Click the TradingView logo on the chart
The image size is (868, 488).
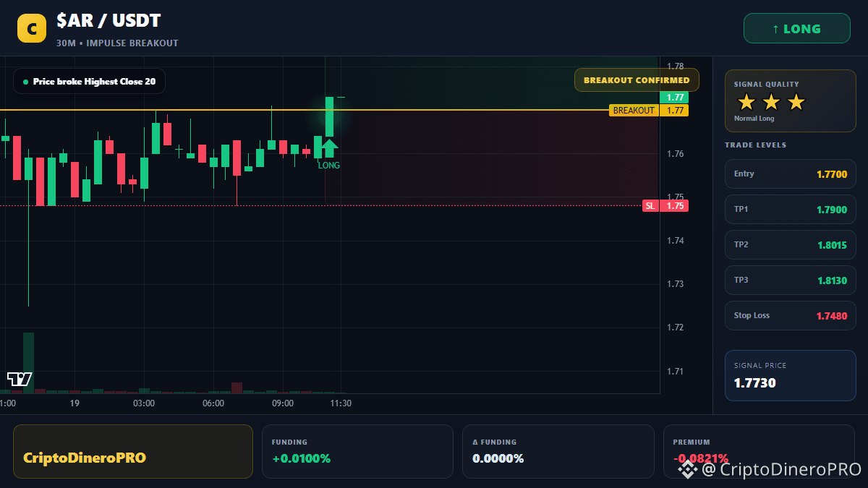(20, 379)
